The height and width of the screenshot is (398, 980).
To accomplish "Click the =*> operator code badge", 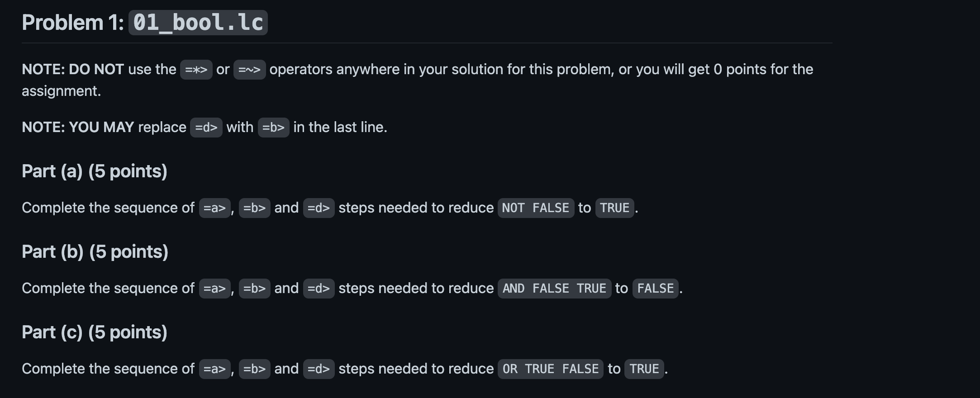I will click(196, 70).
